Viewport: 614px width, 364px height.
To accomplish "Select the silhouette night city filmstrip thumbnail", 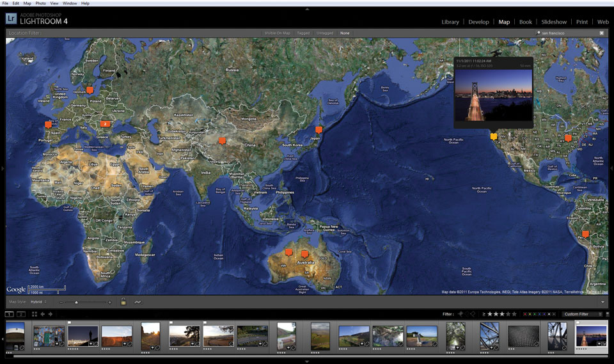I will [x=83, y=336].
